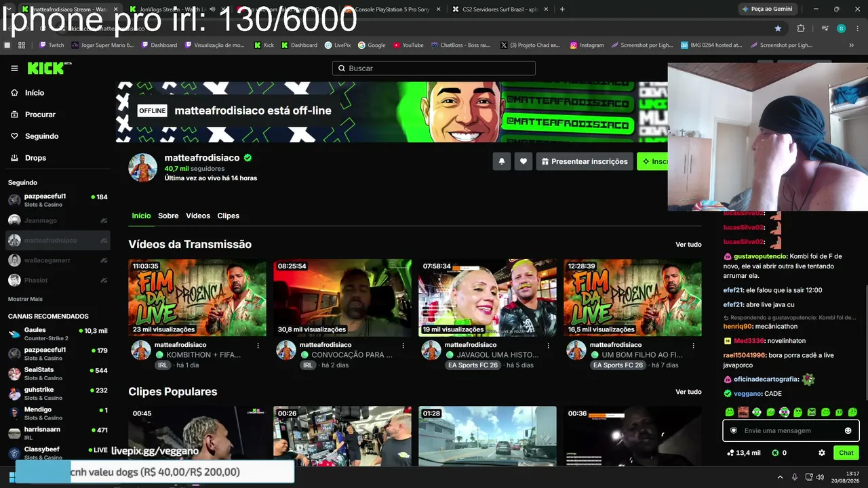Open options for KOMBITHON + FIFA video

[258, 346]
